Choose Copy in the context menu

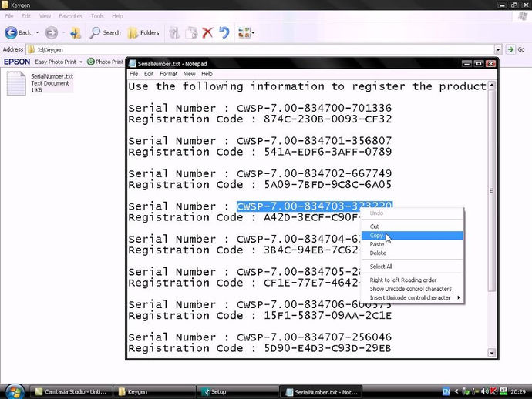[x=412, y=235]
